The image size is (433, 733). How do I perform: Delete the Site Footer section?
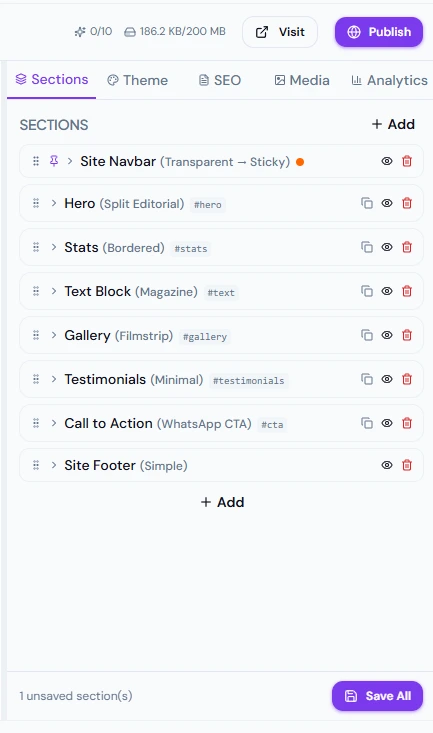coord(407,465)
